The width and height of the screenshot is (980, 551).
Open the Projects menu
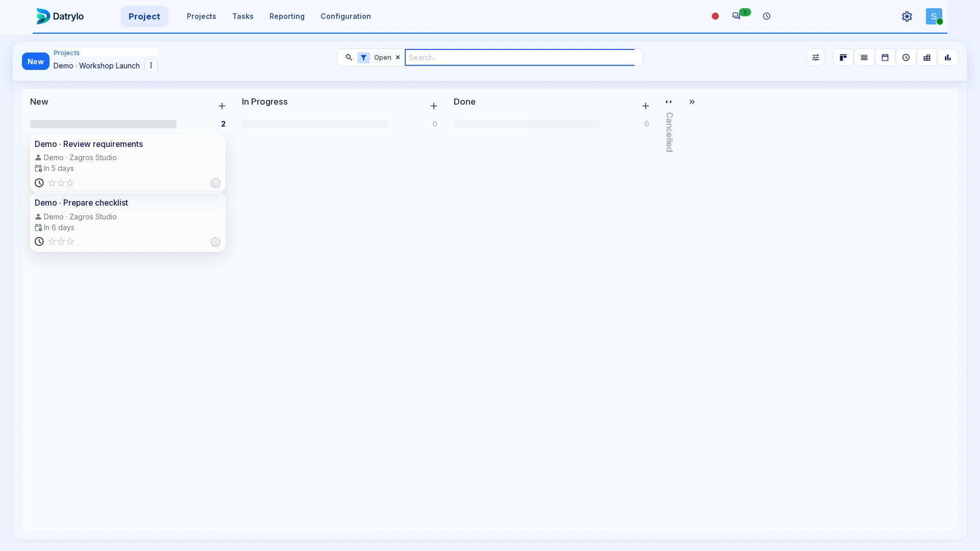pyautogui.click(x=202, y=16)
